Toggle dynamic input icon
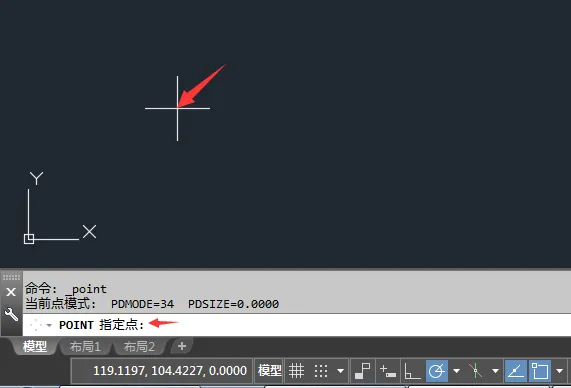The image size is (571, 388). [x=387, y=371]
